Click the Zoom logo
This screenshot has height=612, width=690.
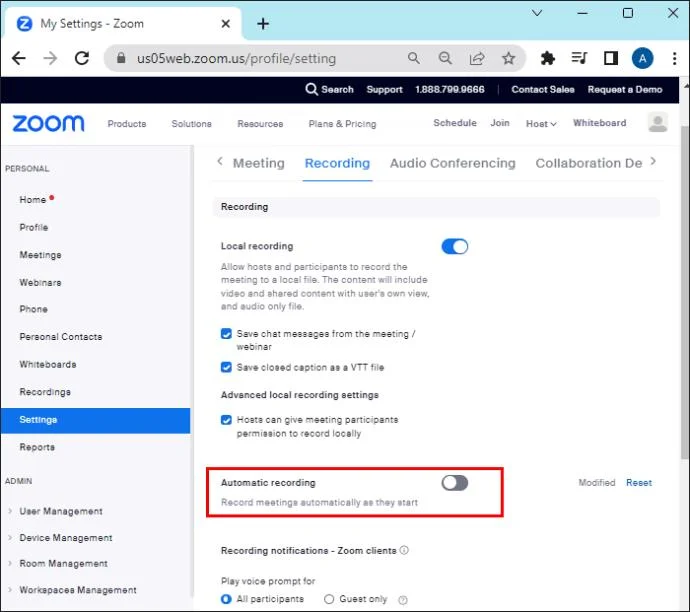[x=48, y=124]
